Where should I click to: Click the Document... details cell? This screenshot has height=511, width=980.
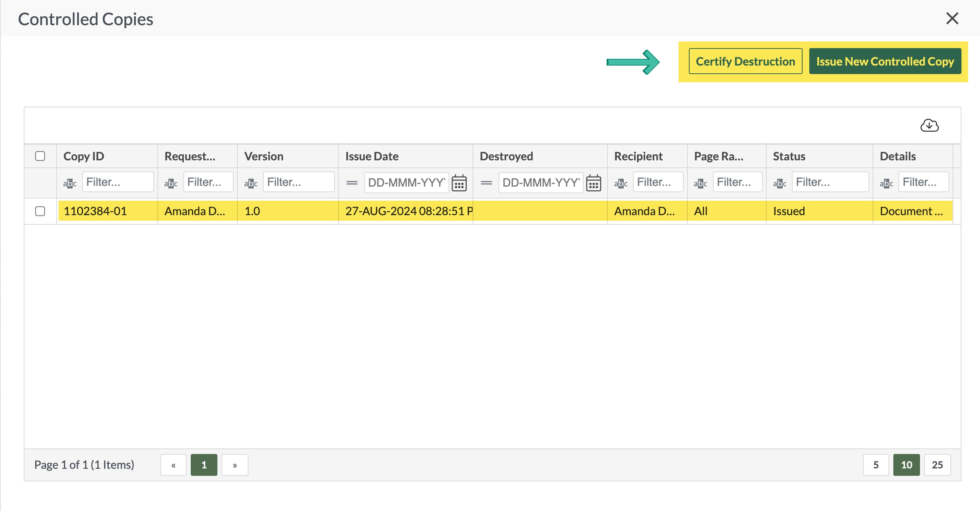913,211
